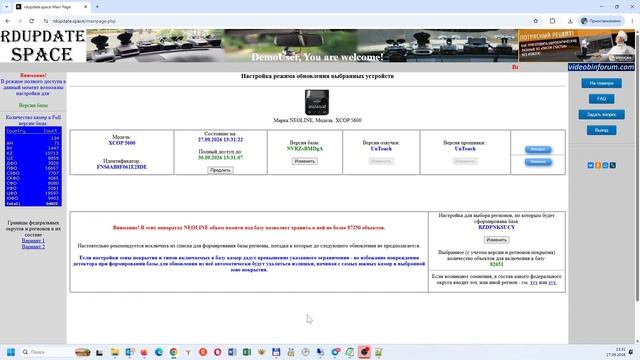This screenshot has height=360, width=640.
Task: Open the floppy disk save icon in taskbar
Action: point(276,352)
